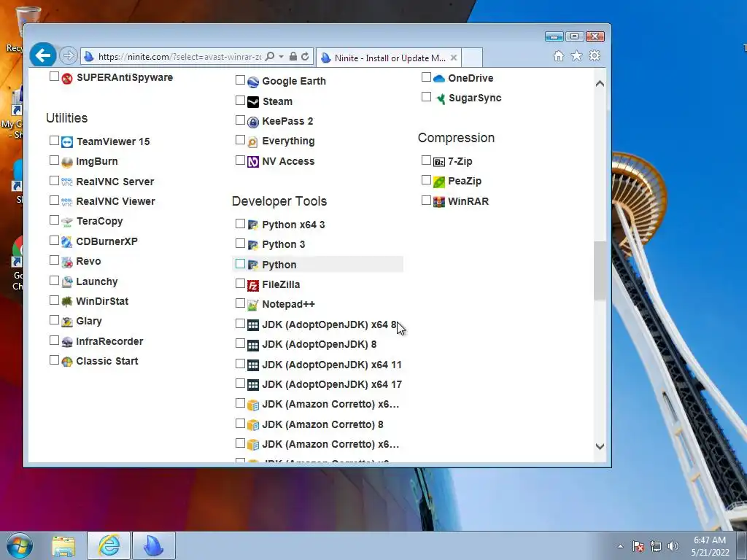Click the WinDirStat tree icon
This screenshot has width=747, height=560.
click(x=67, y=301)
